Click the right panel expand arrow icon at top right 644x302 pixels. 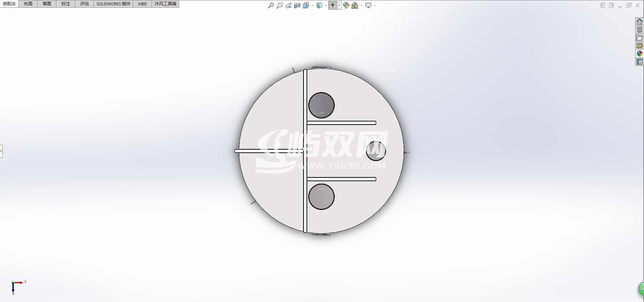click(611, 5)
